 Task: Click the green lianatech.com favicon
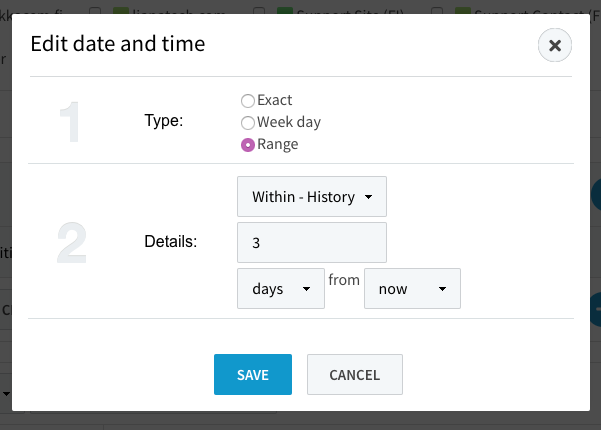(x=120, y=11)
